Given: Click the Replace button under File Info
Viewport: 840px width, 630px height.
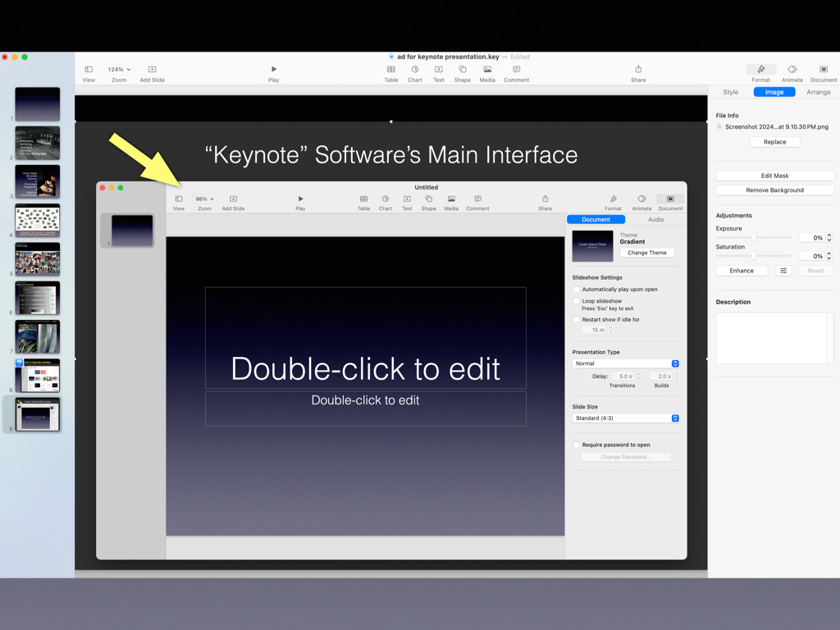Looking at the screenshot, I should [774, 142].
